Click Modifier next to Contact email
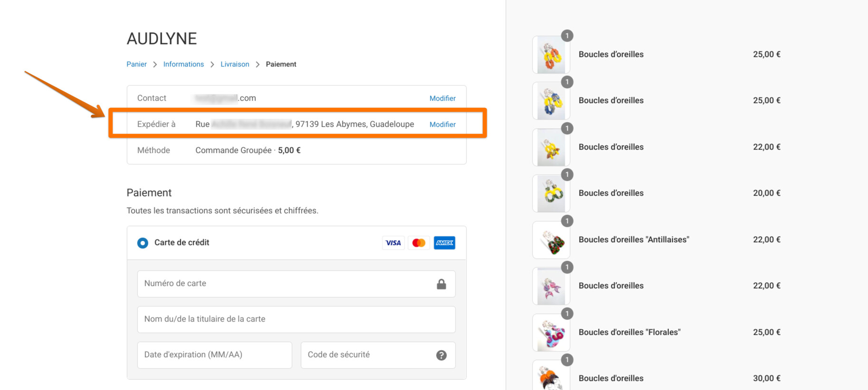Screen dimensions: 868x390 pos(443,98)
